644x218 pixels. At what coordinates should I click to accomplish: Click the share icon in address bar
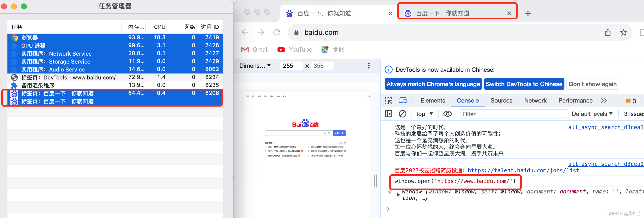(x=608, y=32)
